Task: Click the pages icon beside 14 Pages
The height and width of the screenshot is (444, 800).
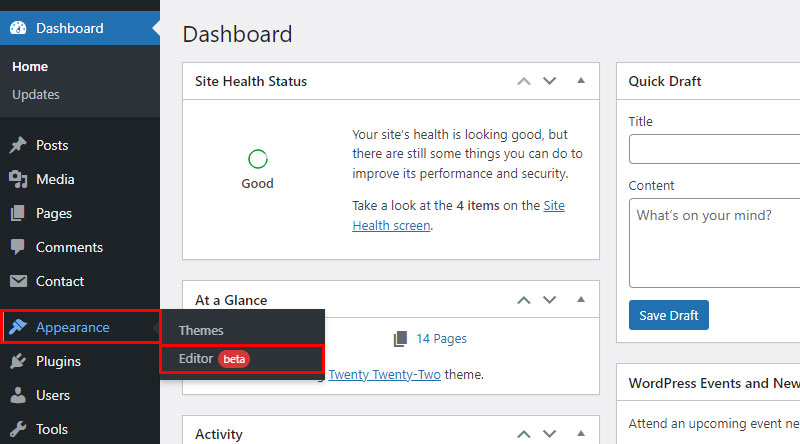Action: pos(401,339)
